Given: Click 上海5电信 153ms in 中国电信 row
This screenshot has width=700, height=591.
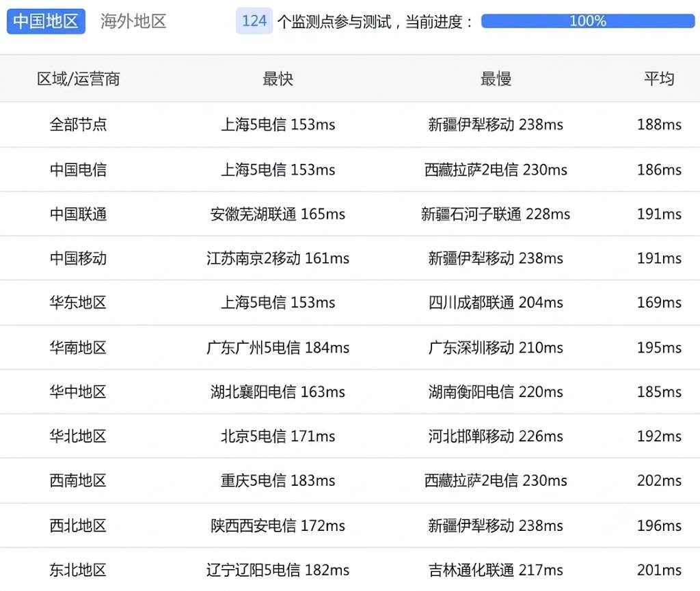Looking at the screenshot, I should (x=278, y=169).
